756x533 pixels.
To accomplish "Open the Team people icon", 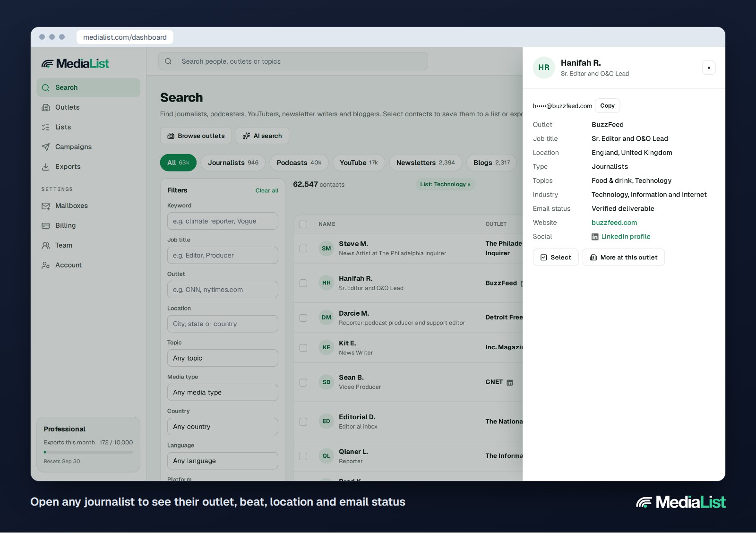I will tap(46, 246).
